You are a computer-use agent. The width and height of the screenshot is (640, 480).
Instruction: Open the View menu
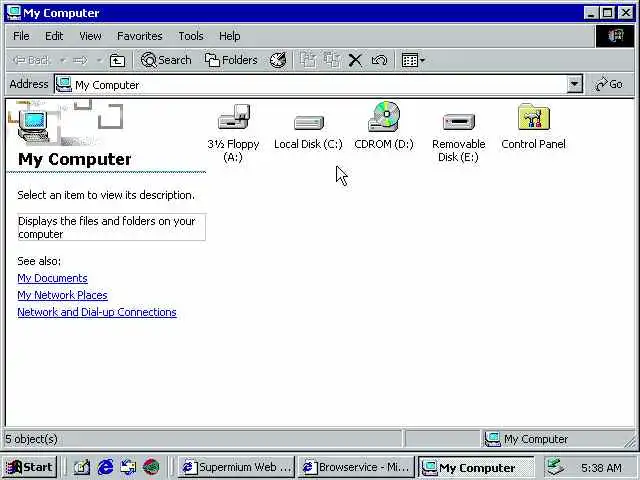point(90,36)
